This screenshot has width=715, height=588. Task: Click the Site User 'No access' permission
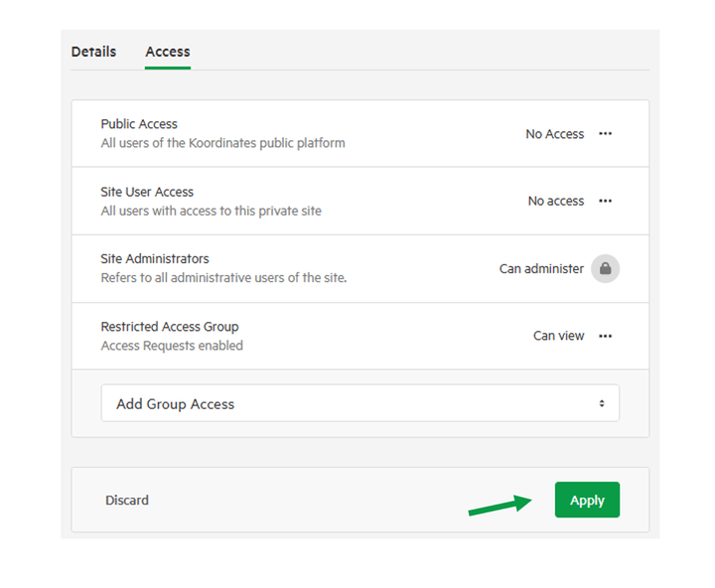[556, 201]
